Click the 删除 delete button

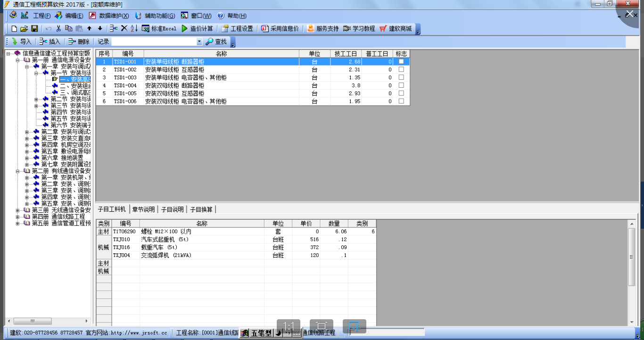click(79, 42)
